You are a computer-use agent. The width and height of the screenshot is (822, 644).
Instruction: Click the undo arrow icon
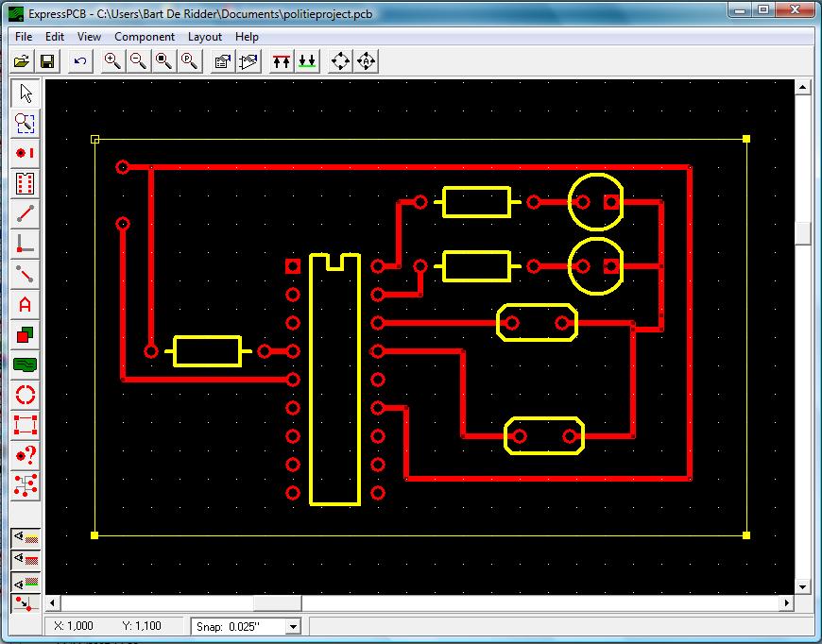[x=79, y=61]
